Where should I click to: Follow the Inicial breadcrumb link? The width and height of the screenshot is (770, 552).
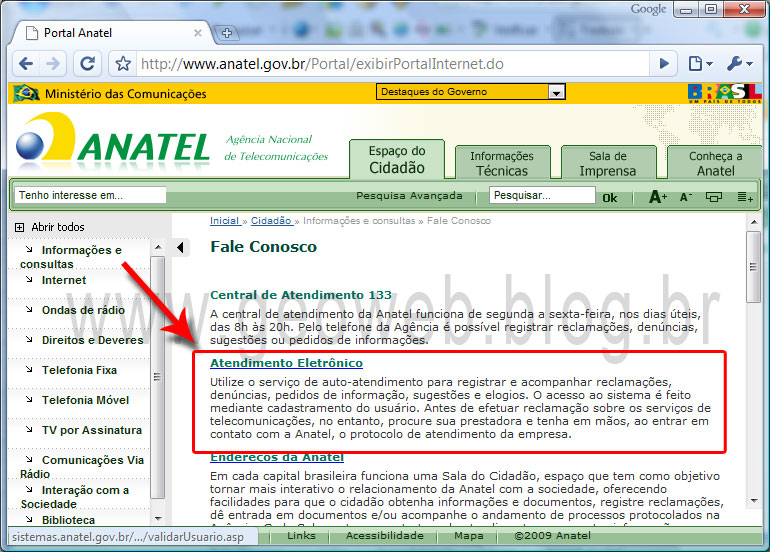pyautogui.click(x=224, y=221)
